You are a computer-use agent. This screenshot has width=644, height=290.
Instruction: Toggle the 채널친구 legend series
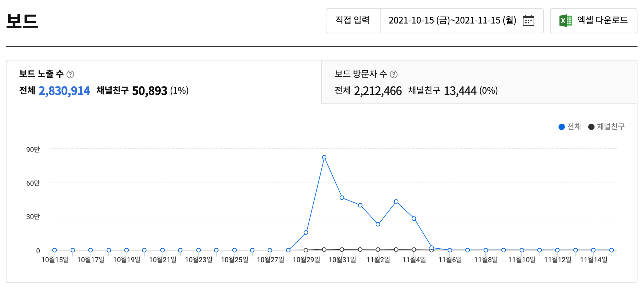pyautogui.click(x=606, y=127)
